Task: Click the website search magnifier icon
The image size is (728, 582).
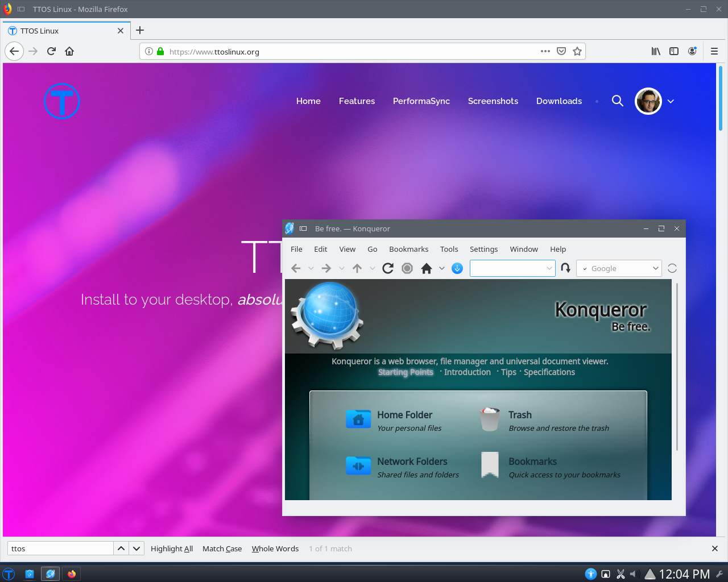Action: pyautogui.click(x=618, y=101)
